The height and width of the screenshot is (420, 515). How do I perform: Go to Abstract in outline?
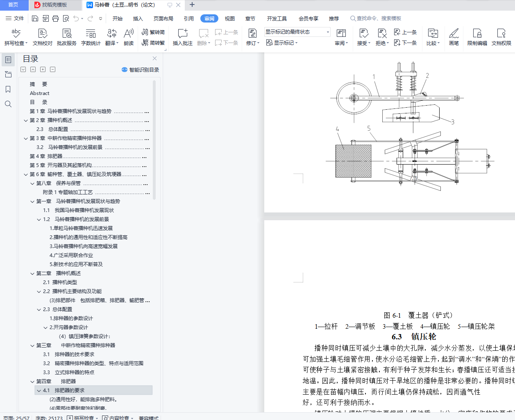click(39, 93)
